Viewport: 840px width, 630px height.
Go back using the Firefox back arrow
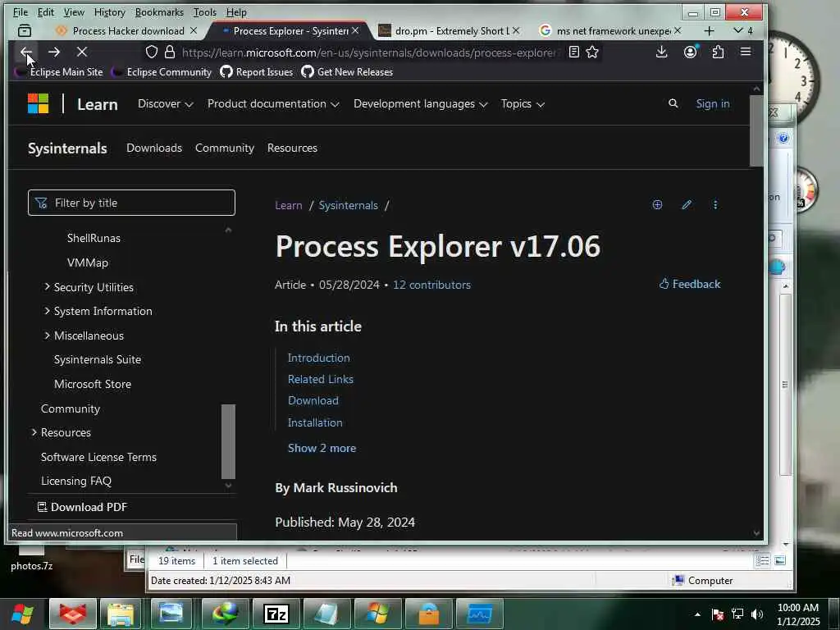coord(25,52)
